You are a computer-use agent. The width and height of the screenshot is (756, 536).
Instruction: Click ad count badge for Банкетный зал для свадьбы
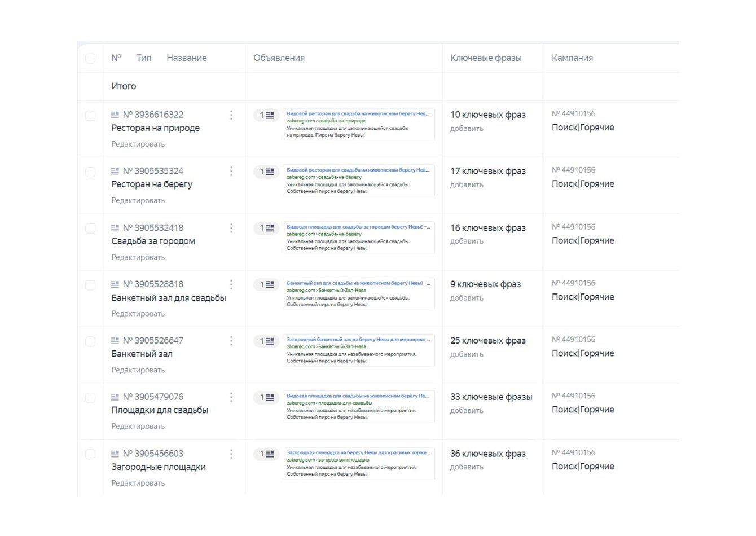(x=266, y=285)
